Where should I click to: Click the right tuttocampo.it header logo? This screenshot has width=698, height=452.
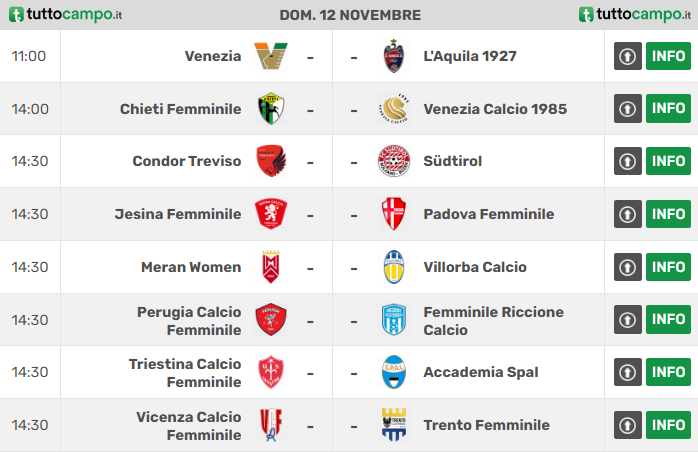pos(635,14)
